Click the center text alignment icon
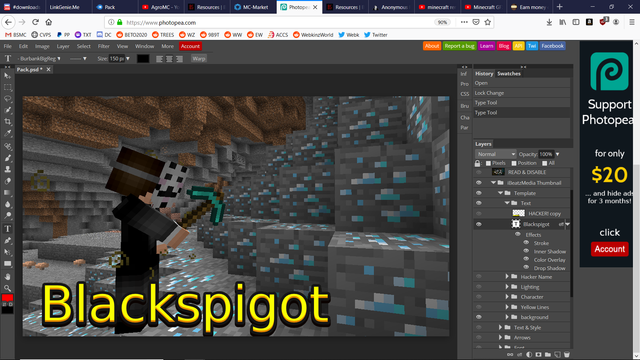The width and height of the screenshot is (640, 360). point(169,59)
